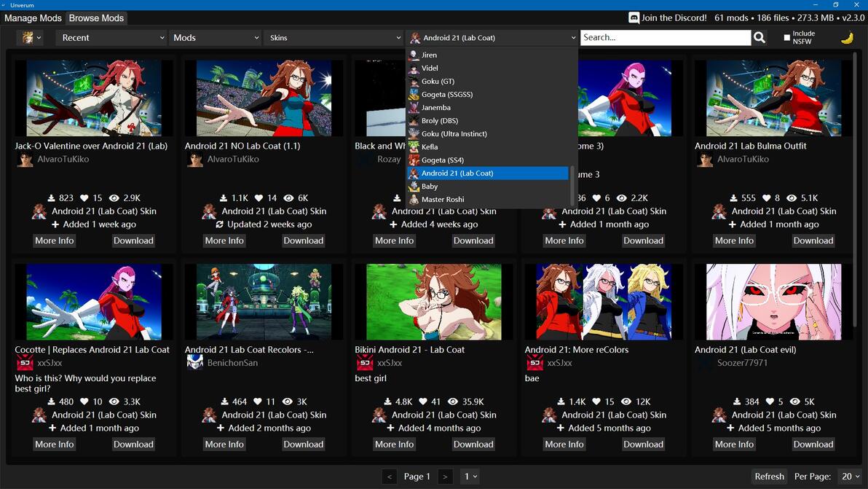
Task: Open More Info for Jack-O Valentine mod
Action: pyautogui.click(x=54, y=240)
